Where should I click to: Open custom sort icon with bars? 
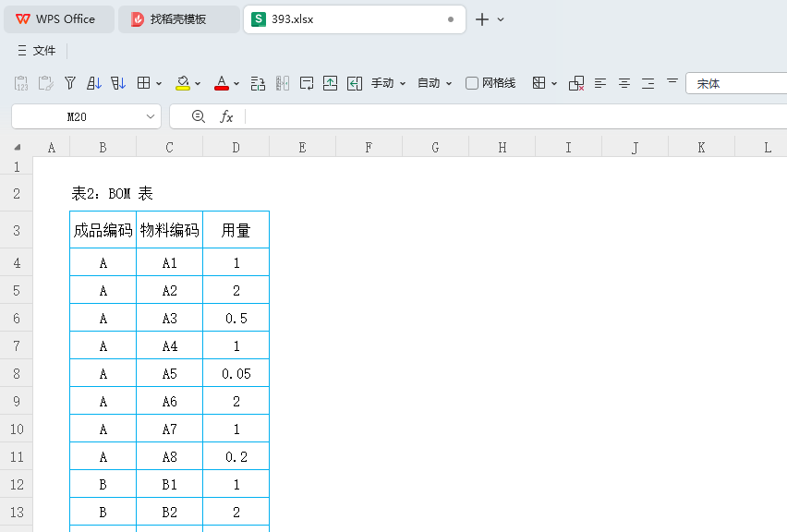tap(118, 83)
